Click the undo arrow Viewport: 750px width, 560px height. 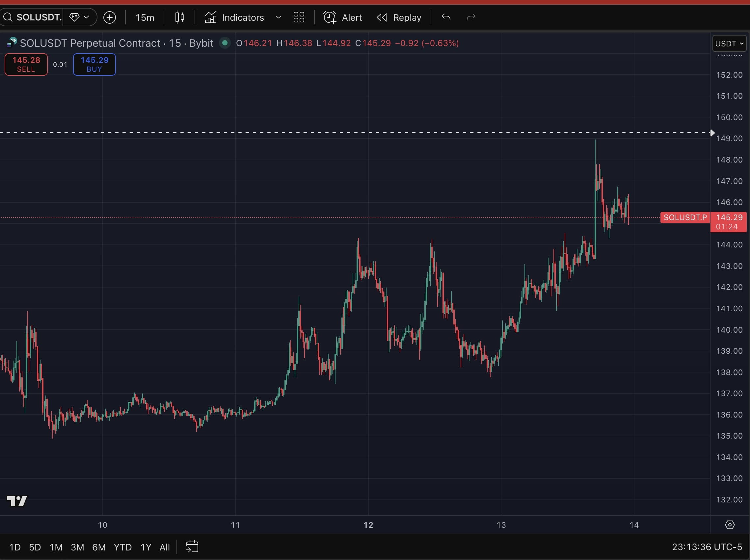[x=445, y=17]
